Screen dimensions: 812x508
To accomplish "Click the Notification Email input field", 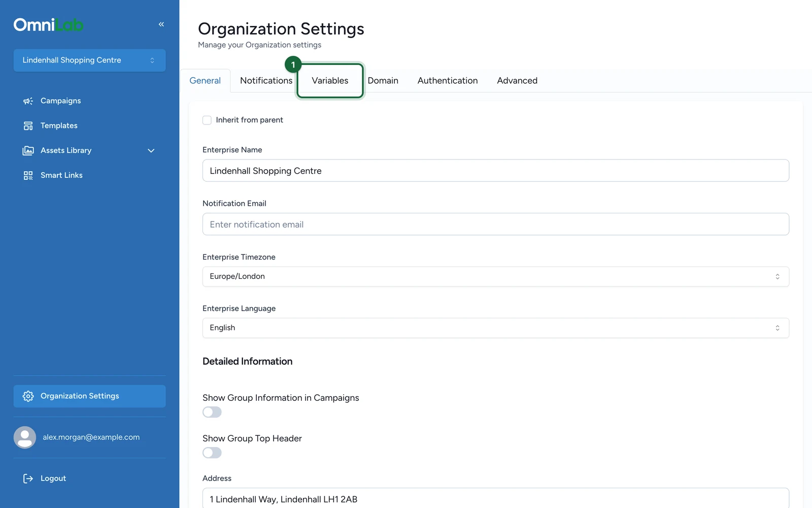I will [x=496, y=225].
